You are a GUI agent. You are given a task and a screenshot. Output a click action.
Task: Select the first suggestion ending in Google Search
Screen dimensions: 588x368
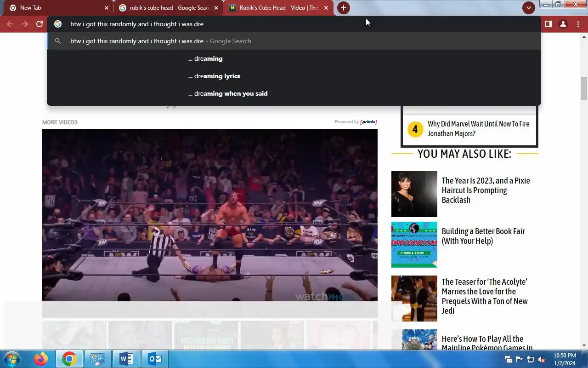click(x=294, y=41)
